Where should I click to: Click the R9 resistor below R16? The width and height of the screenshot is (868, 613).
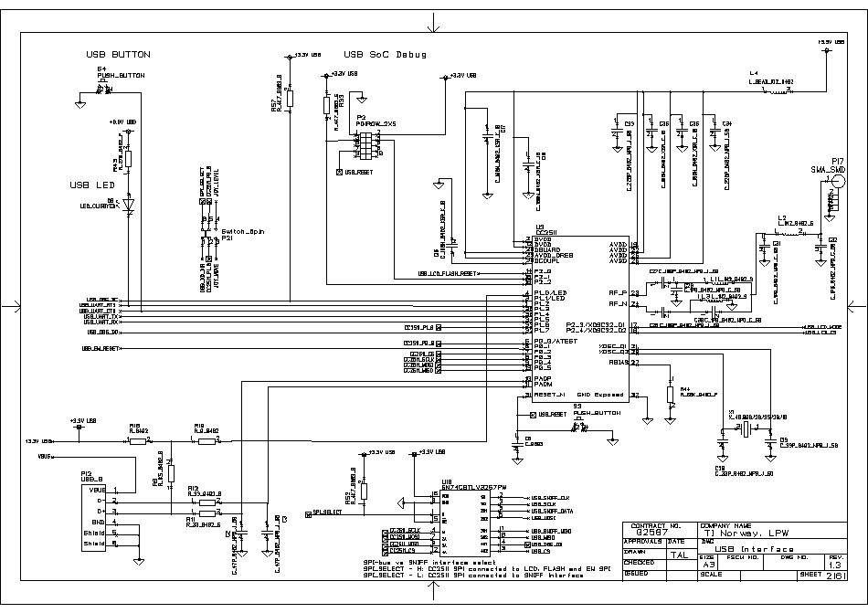pyautogui.click(x=171, y=474)
